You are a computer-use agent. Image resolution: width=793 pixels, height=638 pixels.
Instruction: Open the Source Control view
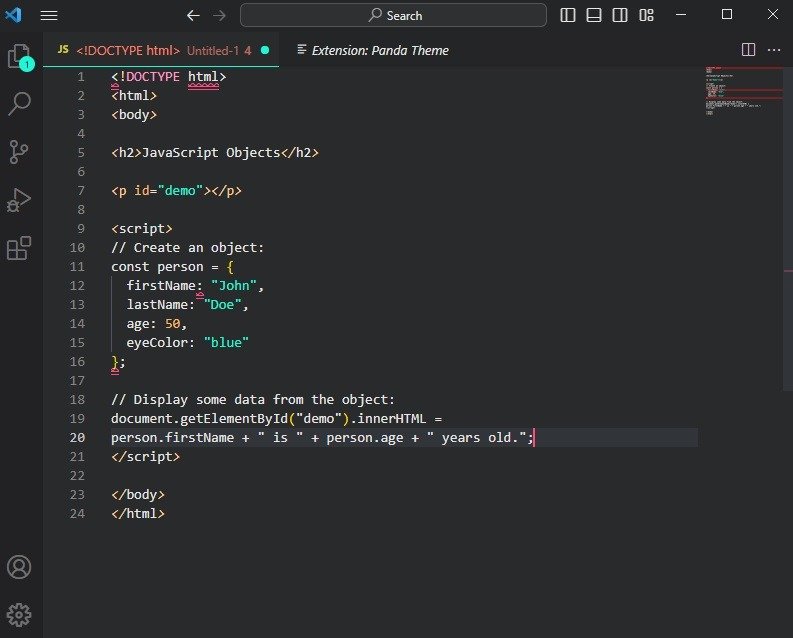pos(19,151)
